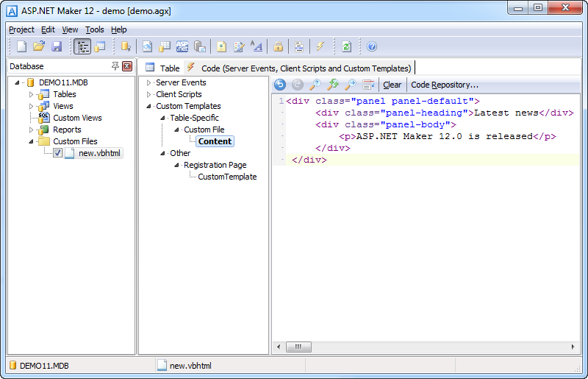
Task: Open a project with the folder icon
Action: coord(39,46)
